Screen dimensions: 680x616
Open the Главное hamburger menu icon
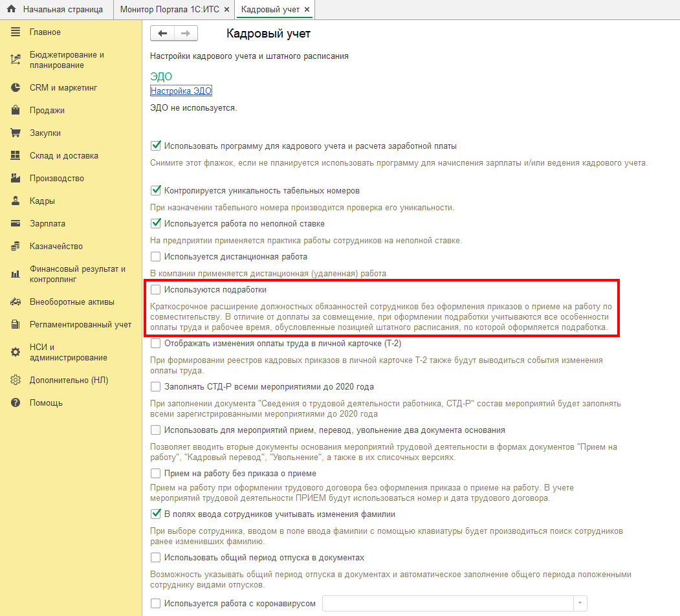[x=16, y=32]
